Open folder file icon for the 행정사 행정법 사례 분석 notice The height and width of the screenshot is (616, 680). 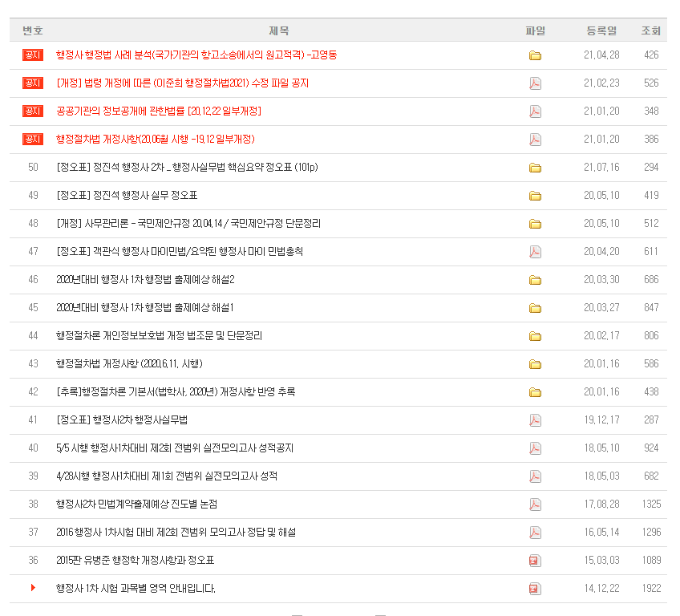[535, 55]
